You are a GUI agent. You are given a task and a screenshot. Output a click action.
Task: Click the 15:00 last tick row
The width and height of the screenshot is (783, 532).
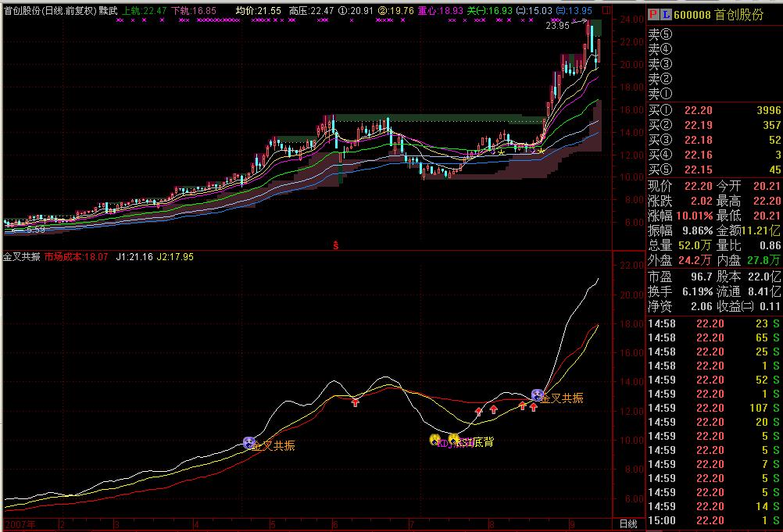714,520
